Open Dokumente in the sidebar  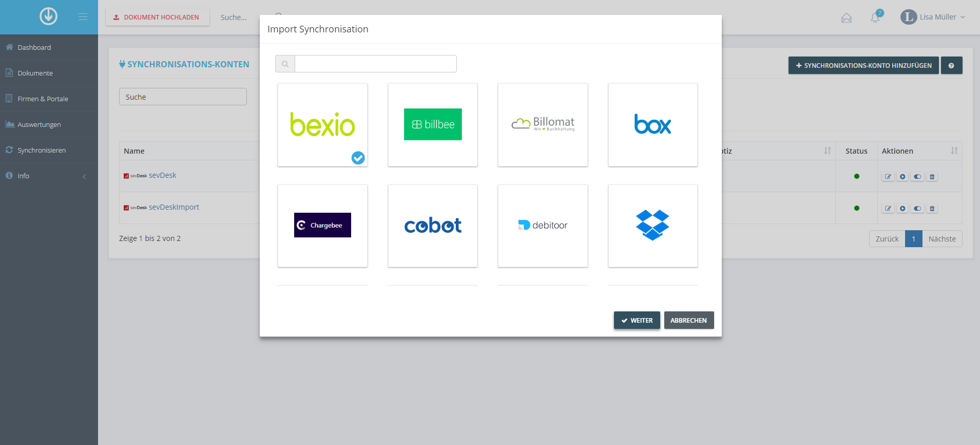point(35,73)
